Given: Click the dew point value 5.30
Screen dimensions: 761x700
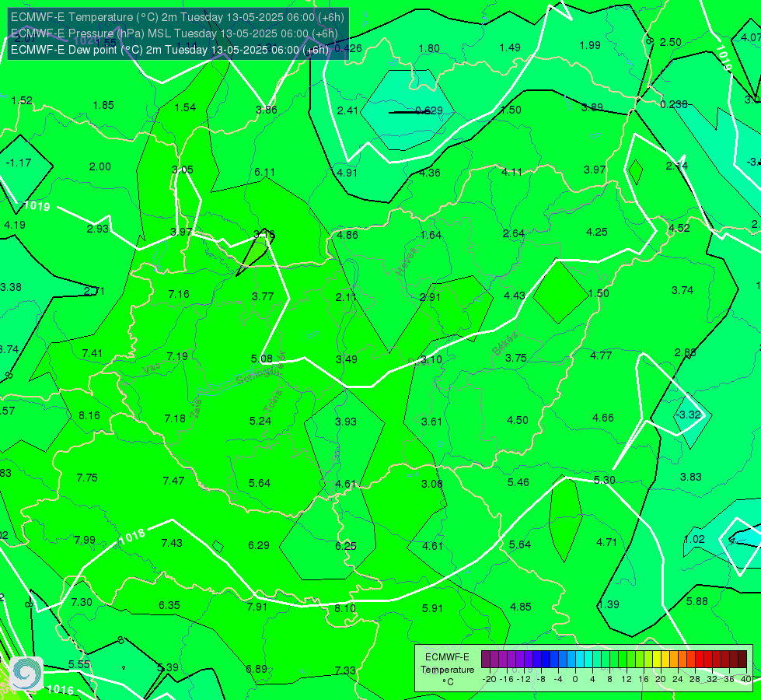Looking at the screenshot, I should coord(604,480).
